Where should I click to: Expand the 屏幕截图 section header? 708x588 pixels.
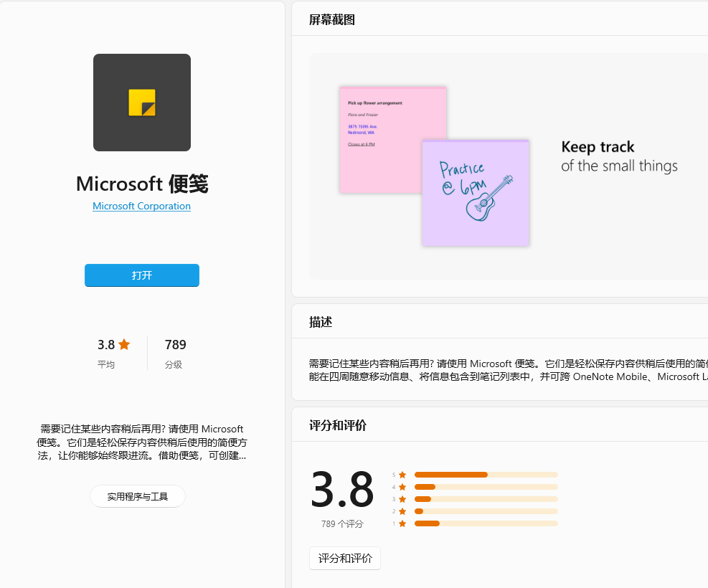pyautogui.click(x=332, y=20)
